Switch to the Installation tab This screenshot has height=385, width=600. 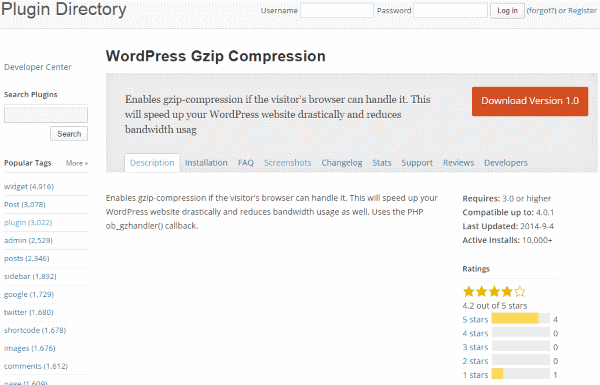pyautogui.click(x=206, y=163)
